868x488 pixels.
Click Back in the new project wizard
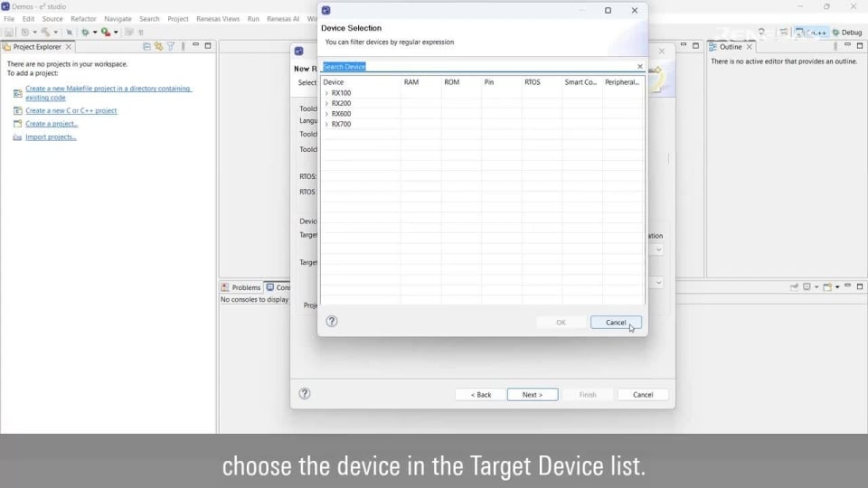click(480, 395)
